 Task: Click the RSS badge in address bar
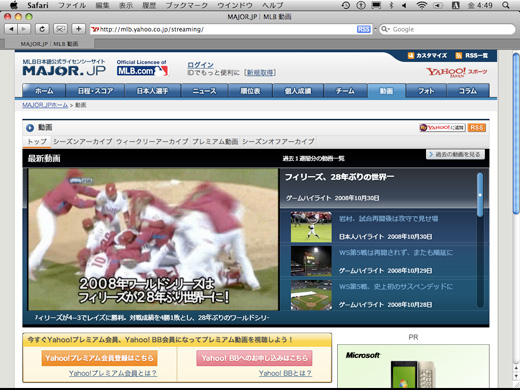tap(363, 29)
